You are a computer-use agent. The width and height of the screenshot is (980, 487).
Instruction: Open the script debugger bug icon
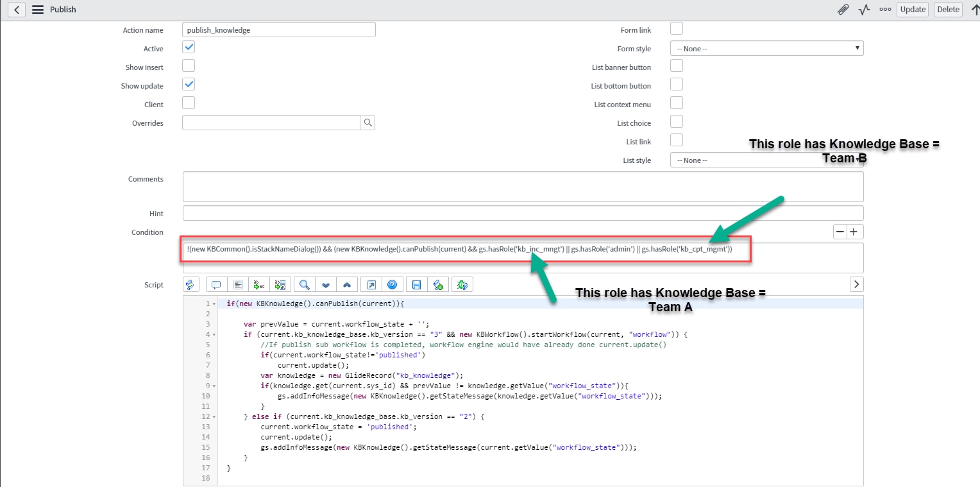point(462,284)
